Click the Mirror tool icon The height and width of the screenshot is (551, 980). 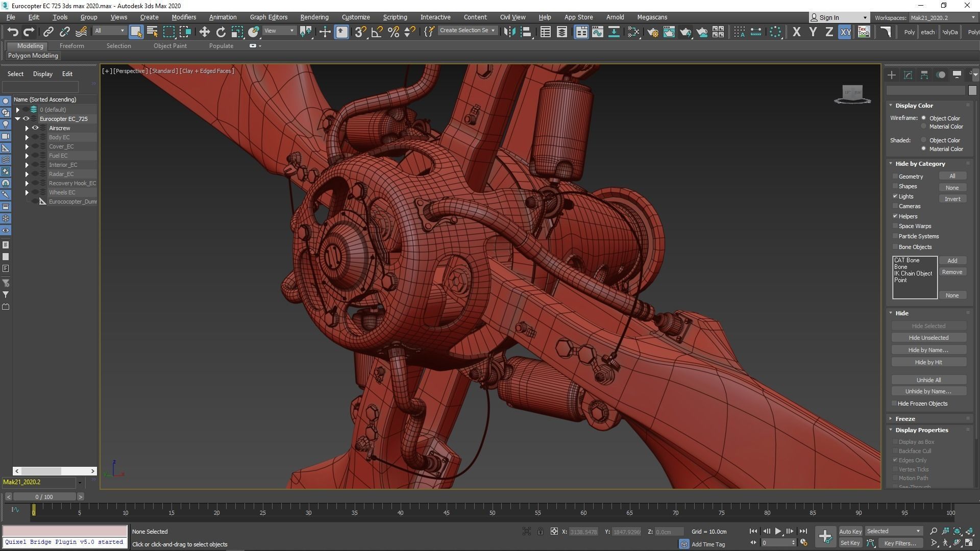(x=509, y=32)
